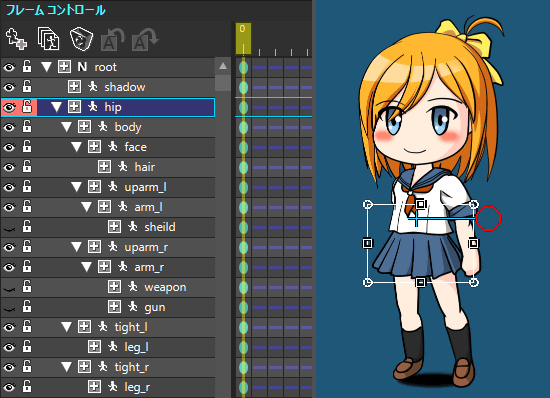Show the hidden sheild part
Viewport: 550px width, 398px height.
point(9,229)
